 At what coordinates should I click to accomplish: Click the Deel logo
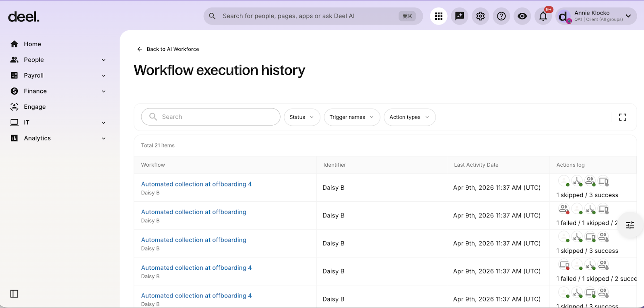(x=24, y=17)
